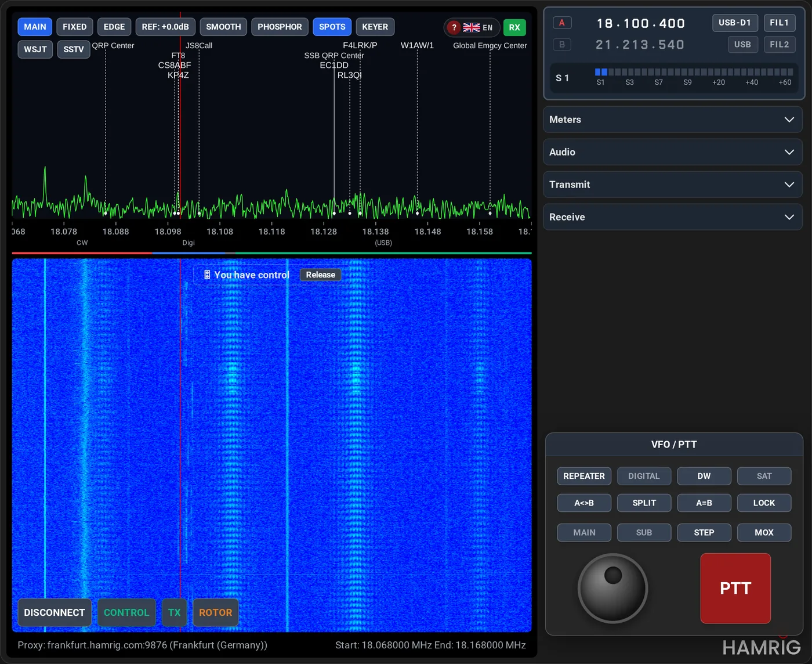Click the JS8Call spot label
This screenshot has height=664, width=812.
click(x=199, y=45)
